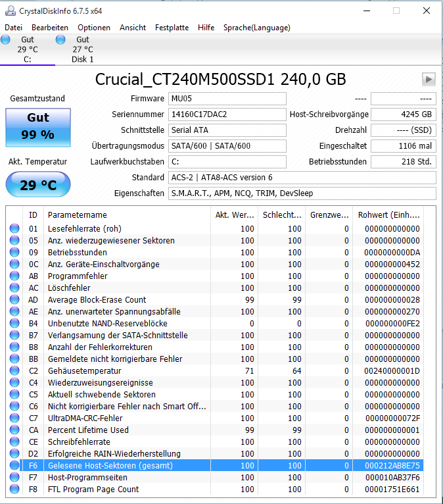This screenshot has width=443, height=504.
Task: Click status icon for C7 UltraDMA-CRC-Fehler
Action: (x=14, y=418)
